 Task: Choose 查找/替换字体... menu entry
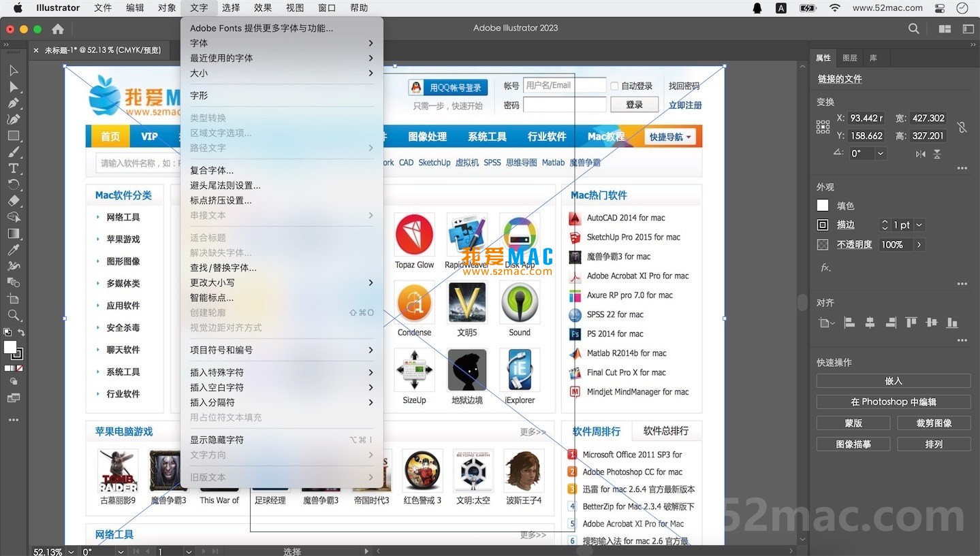[x=281, y=267]
